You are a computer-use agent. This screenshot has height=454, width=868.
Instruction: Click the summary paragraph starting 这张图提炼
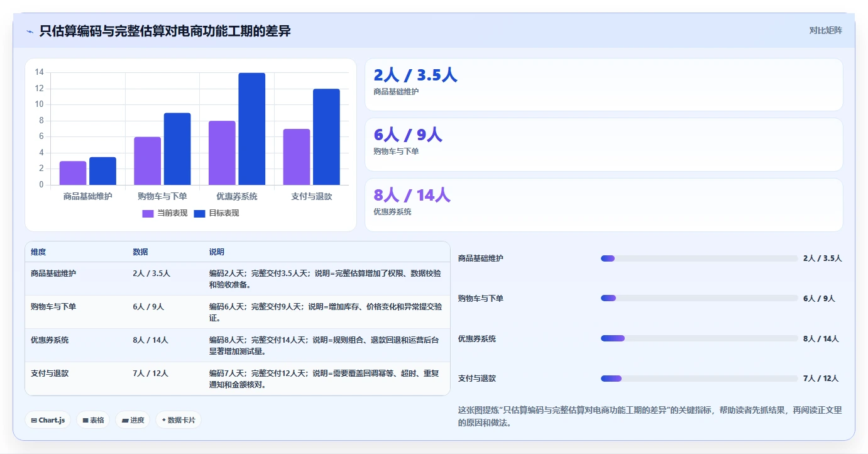[x=650, y=416]
